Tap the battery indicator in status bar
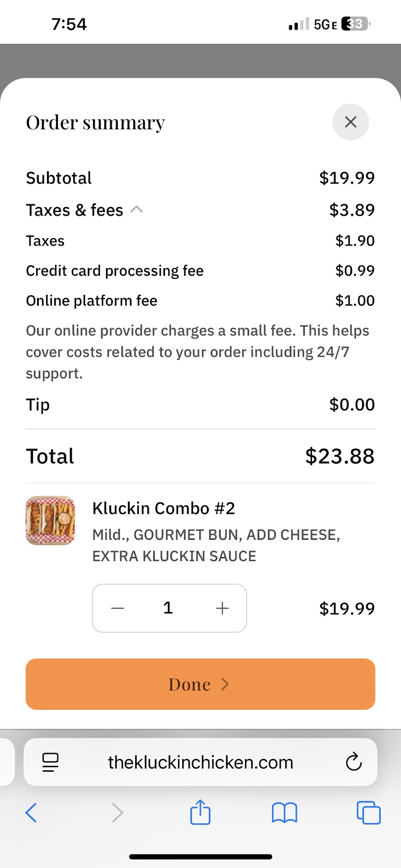This screenshot has width=401, height=868. tap(355, 24)
